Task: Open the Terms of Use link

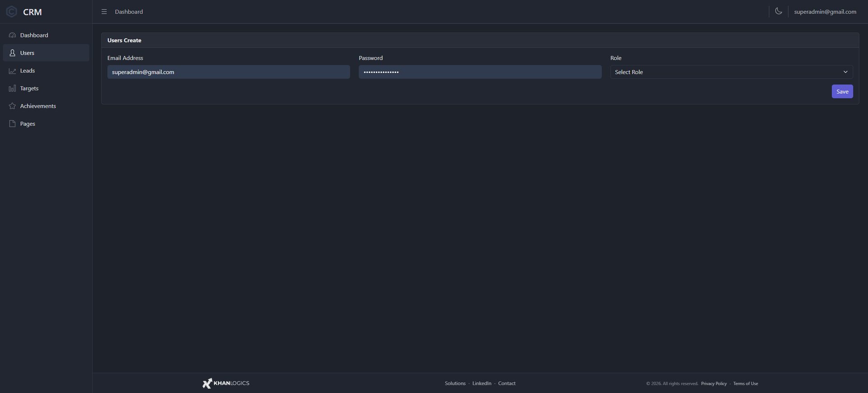Action: [x=745, y=384]
